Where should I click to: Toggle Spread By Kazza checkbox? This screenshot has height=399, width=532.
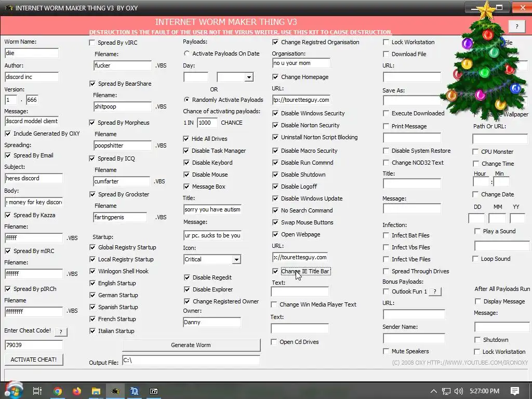[8, 215]
